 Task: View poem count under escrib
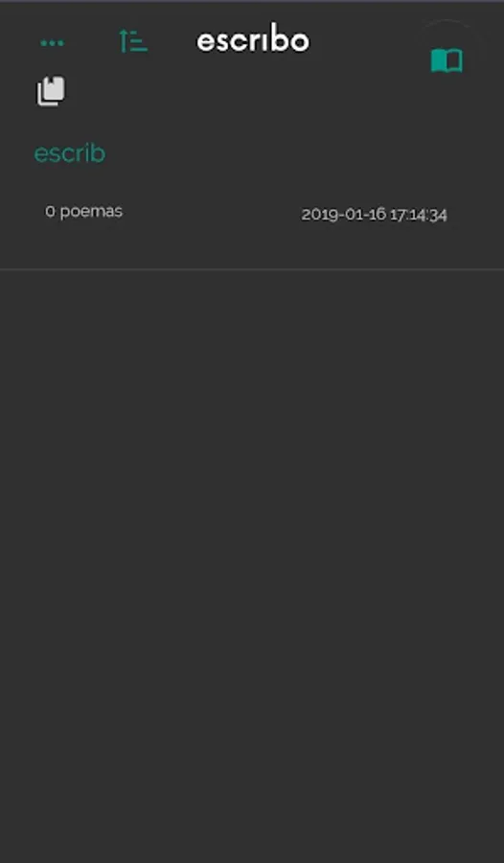click(83, 211)
